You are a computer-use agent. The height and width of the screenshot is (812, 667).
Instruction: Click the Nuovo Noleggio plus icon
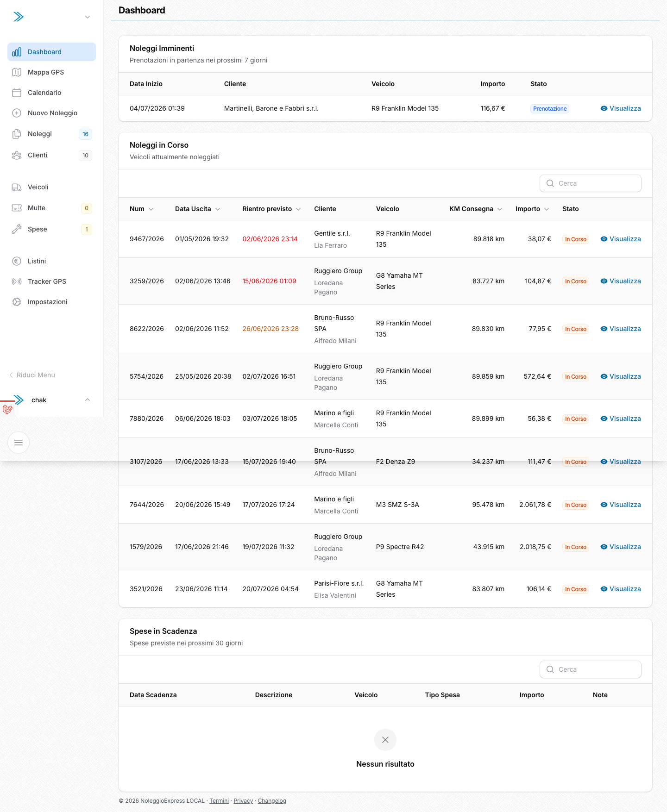[17, 113]
